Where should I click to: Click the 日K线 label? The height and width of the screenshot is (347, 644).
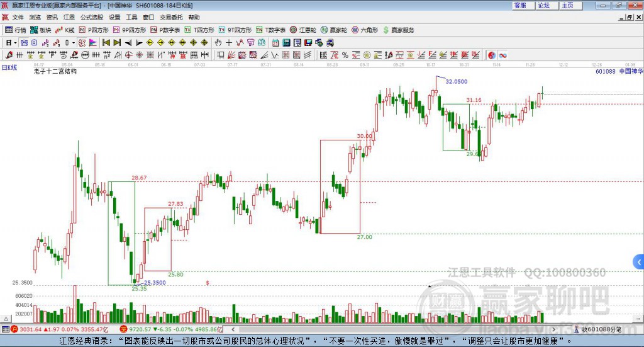pos(9,67)
